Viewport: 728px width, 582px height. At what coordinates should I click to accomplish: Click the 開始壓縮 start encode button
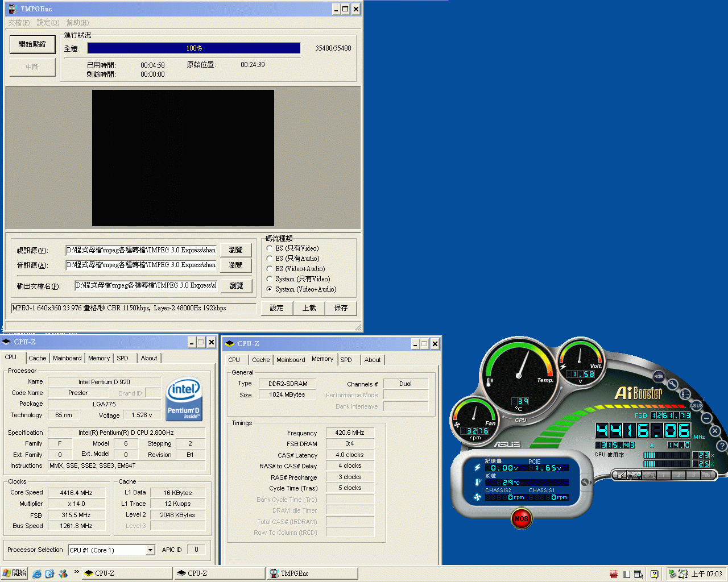tap(32, 44)
